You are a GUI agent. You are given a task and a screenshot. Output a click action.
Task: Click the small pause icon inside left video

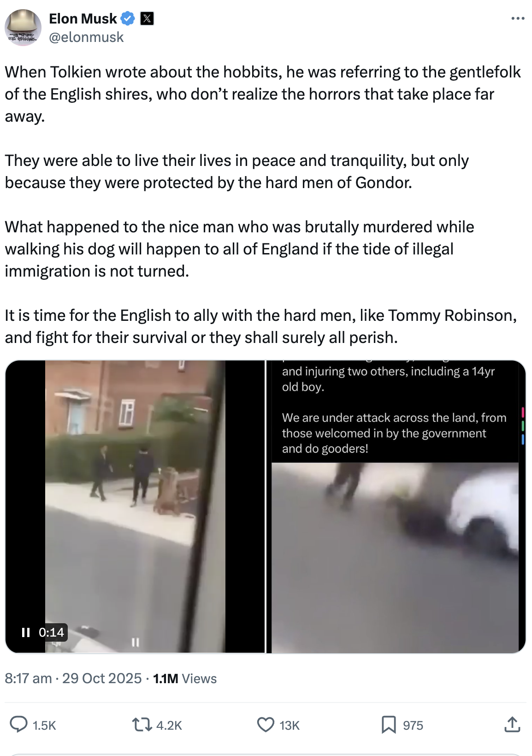tap(135, 642)
